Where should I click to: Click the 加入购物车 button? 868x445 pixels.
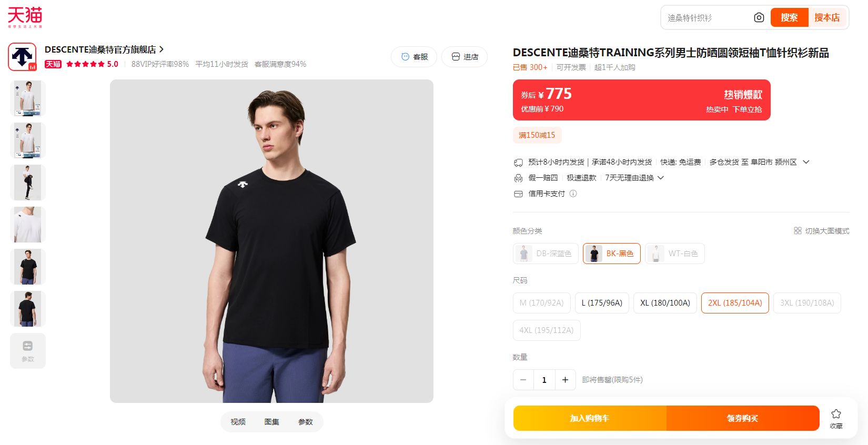click(590, 418)
